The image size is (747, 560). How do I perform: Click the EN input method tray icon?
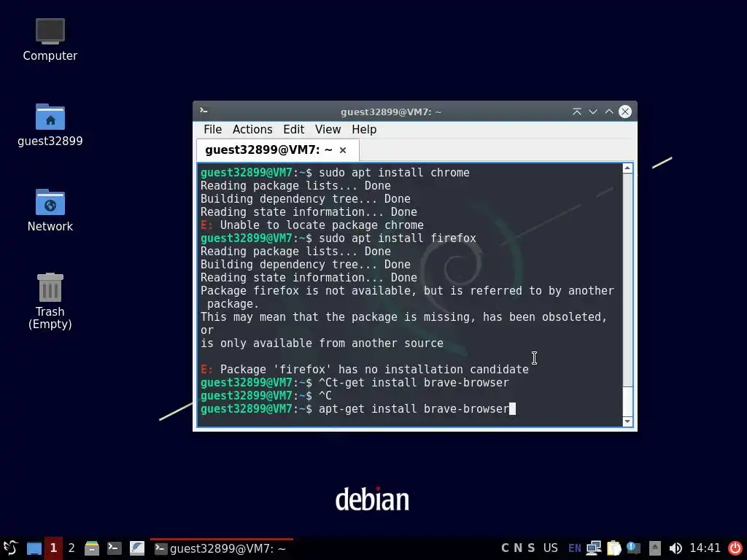click(x=575, y=548)
